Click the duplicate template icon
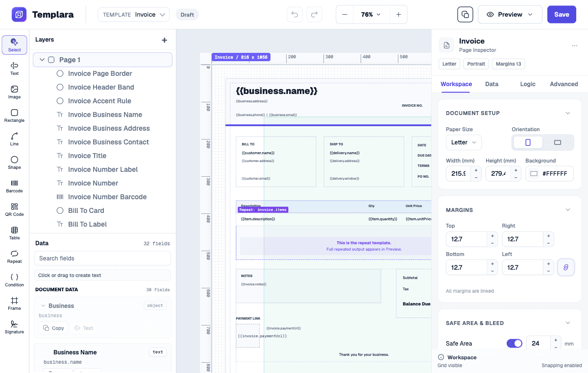 point(465,14)
